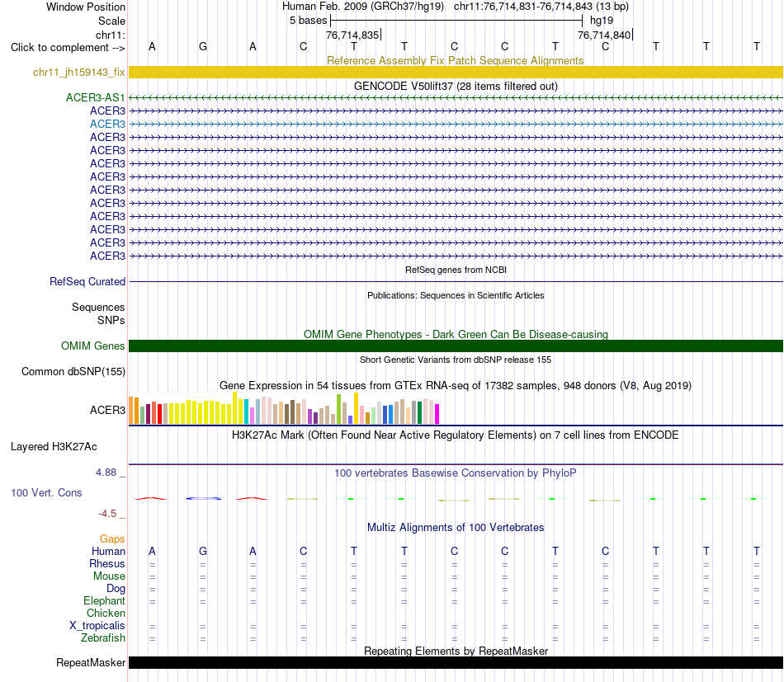The image size is (784, 682).
Task: Select the Dog species label
Action: point(116,589)
